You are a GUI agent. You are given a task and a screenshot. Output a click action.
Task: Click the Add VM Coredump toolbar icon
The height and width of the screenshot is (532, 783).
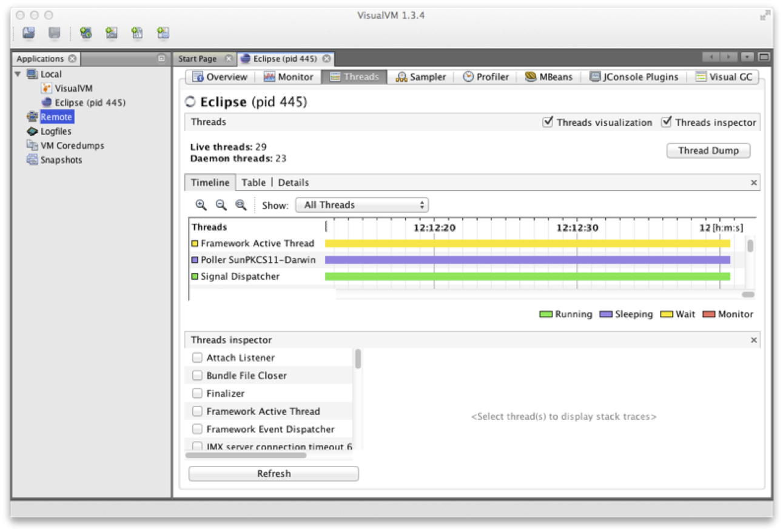pyautogui.click(x=137, y=33)
